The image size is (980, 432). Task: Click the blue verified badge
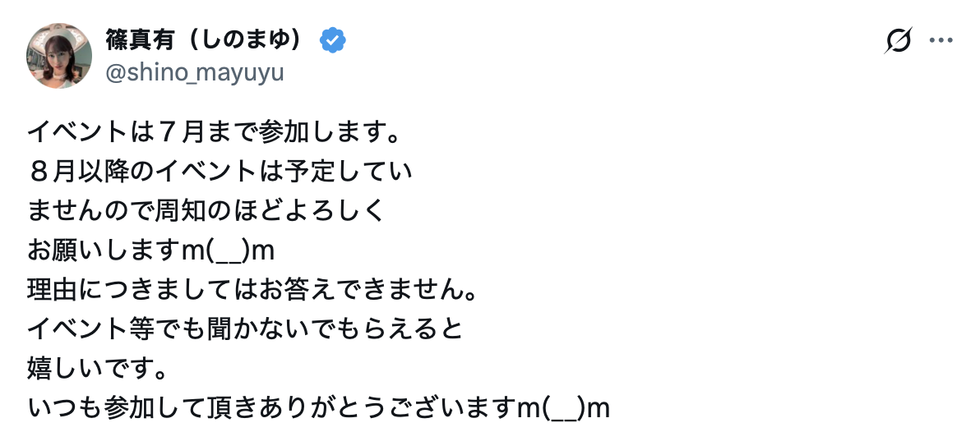point(332,39)
